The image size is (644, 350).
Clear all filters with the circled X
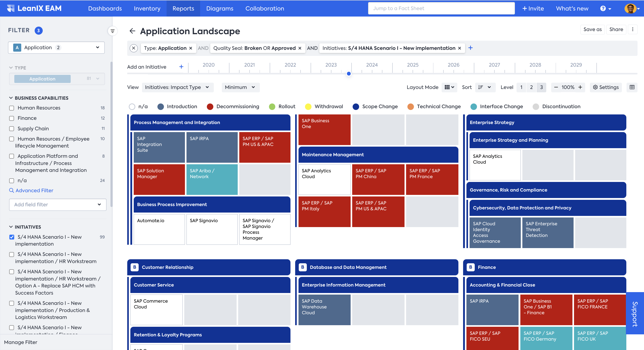tap(134, 48)
